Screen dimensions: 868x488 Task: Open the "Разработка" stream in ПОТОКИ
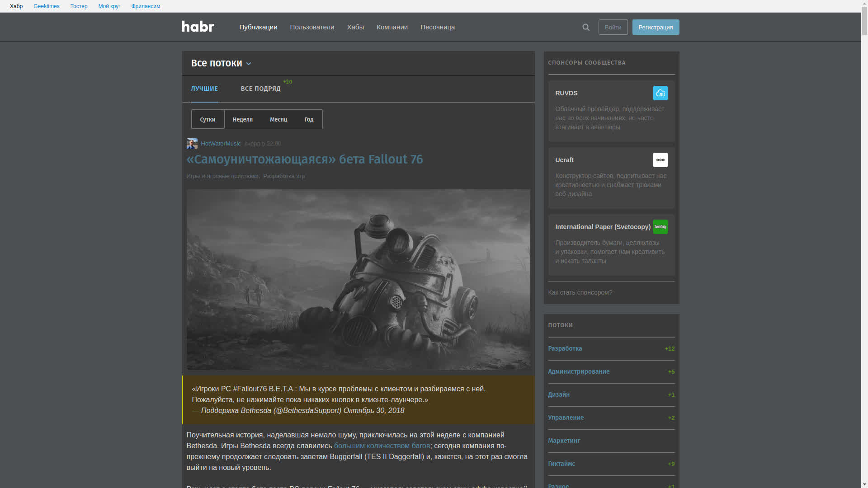pos(565,348)
